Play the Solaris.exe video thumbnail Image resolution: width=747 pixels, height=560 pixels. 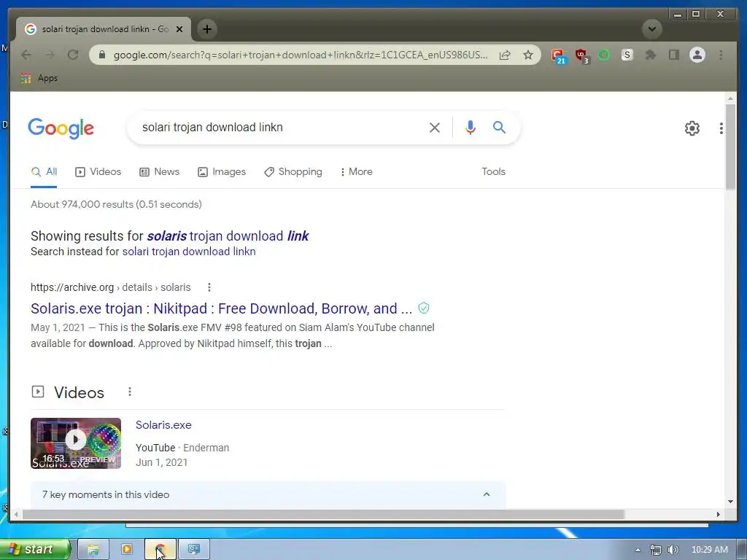click(76, 443)
